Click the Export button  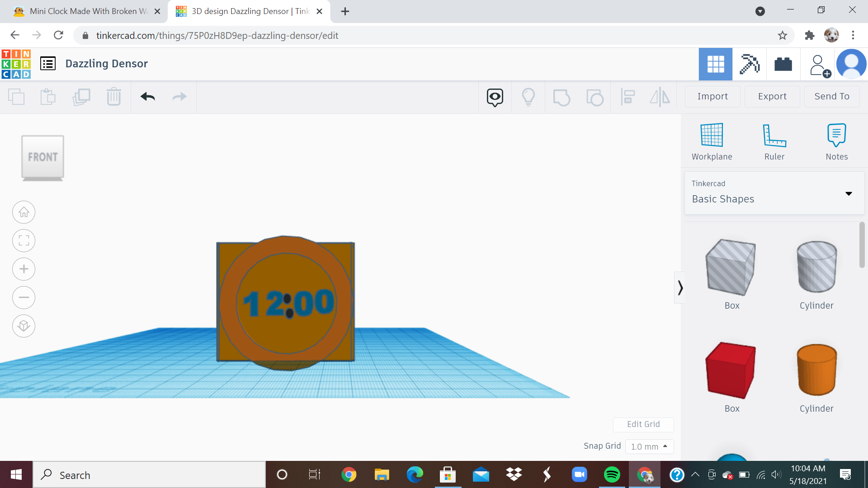coord(772,96)
